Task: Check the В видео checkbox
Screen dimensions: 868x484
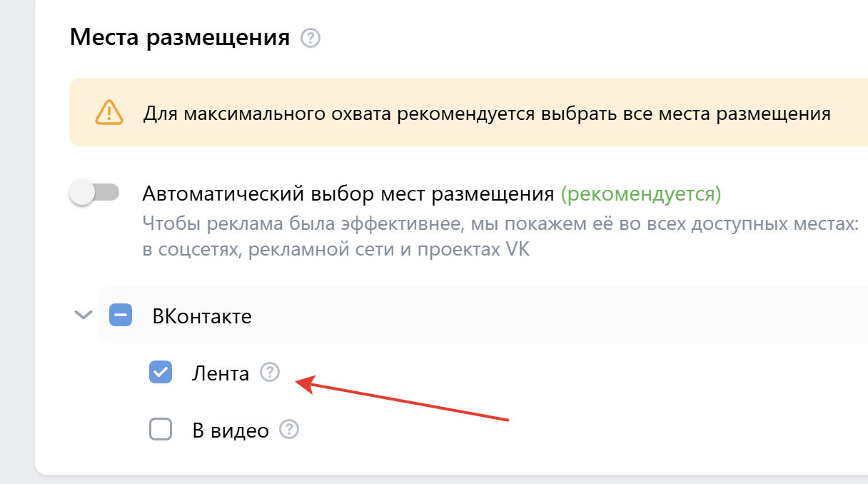Action: point(161,430)
